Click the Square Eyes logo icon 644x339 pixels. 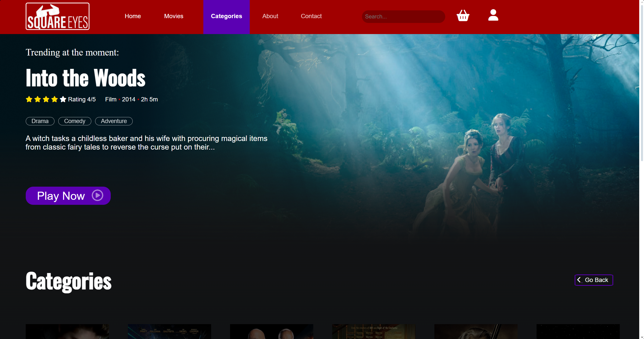click(x=58, y=16)
